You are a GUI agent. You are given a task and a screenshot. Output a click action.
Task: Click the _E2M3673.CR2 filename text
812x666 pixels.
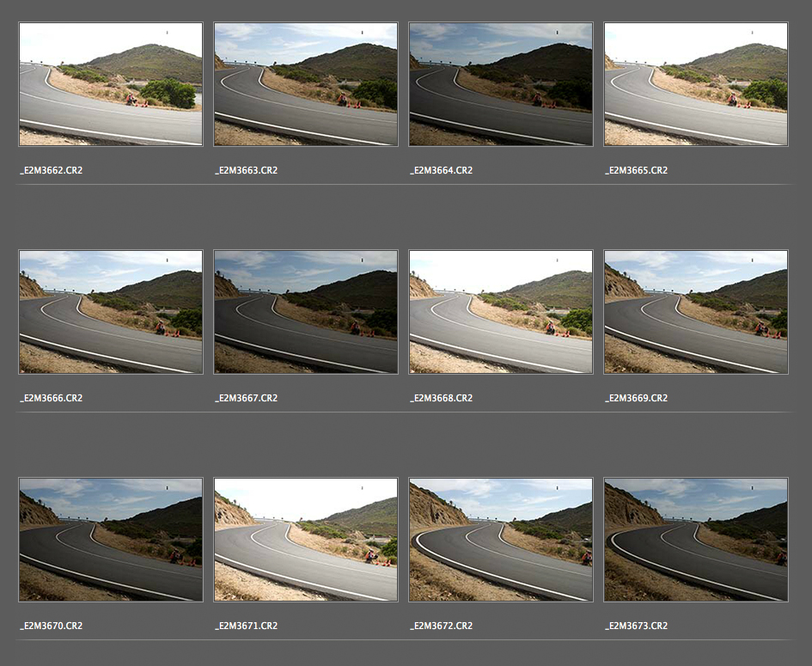pos(637,626)
